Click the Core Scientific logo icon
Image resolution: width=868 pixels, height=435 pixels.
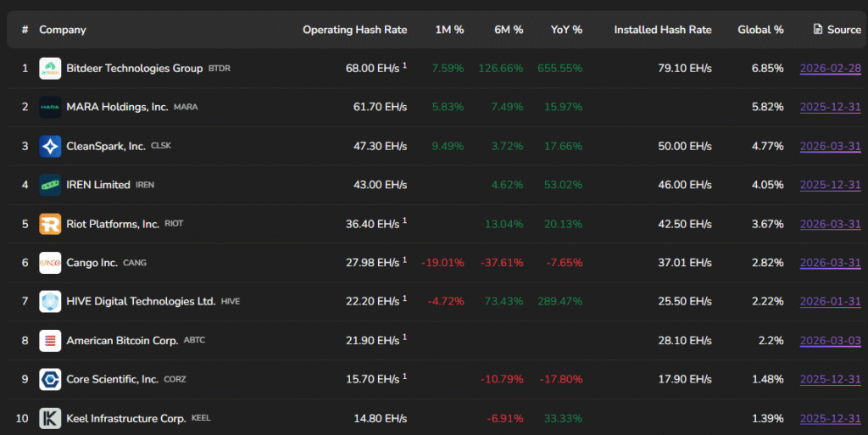[50, 379]
